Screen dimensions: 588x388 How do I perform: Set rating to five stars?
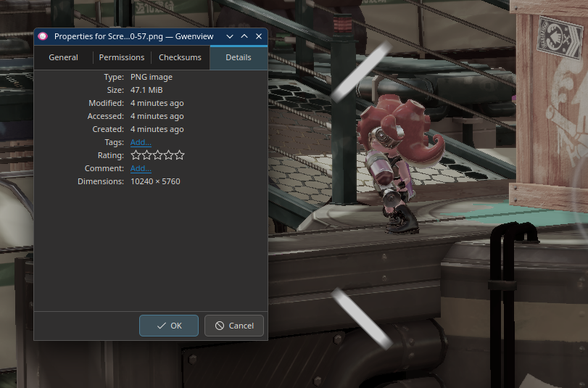click(179, 155)
